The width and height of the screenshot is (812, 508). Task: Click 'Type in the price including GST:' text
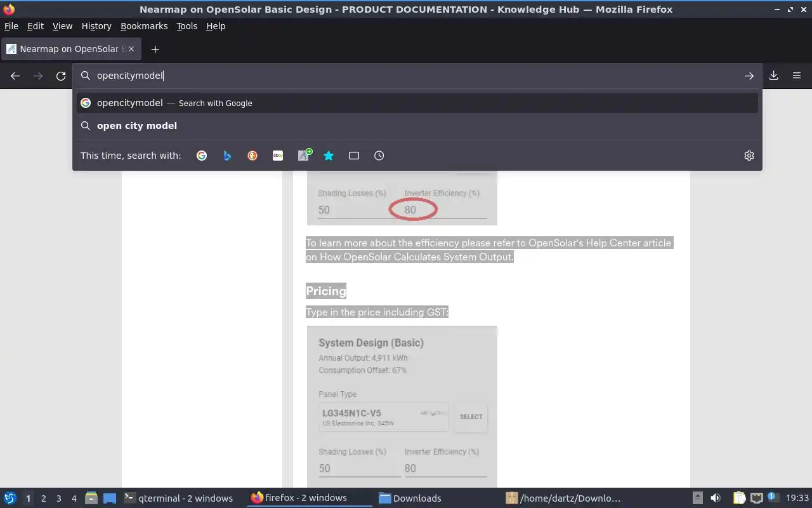[377, 312]
